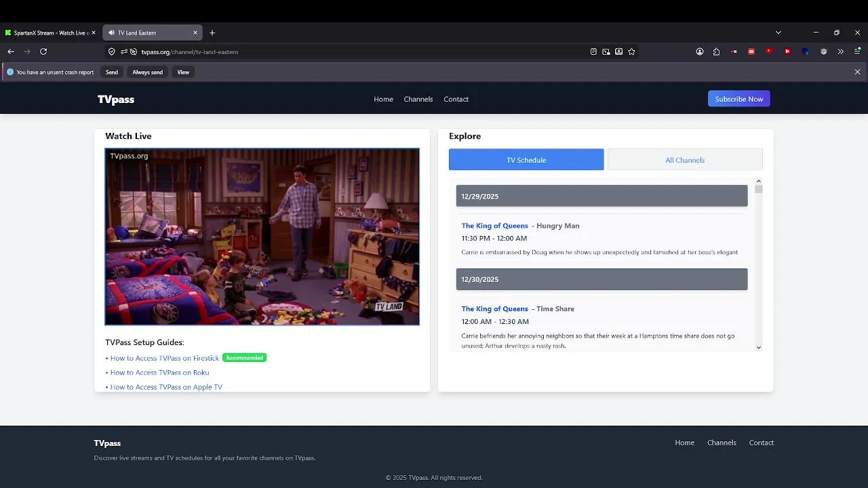Switch to the SpartanX Stream tab
Screen dimensions: 868x488
[50, 33]
